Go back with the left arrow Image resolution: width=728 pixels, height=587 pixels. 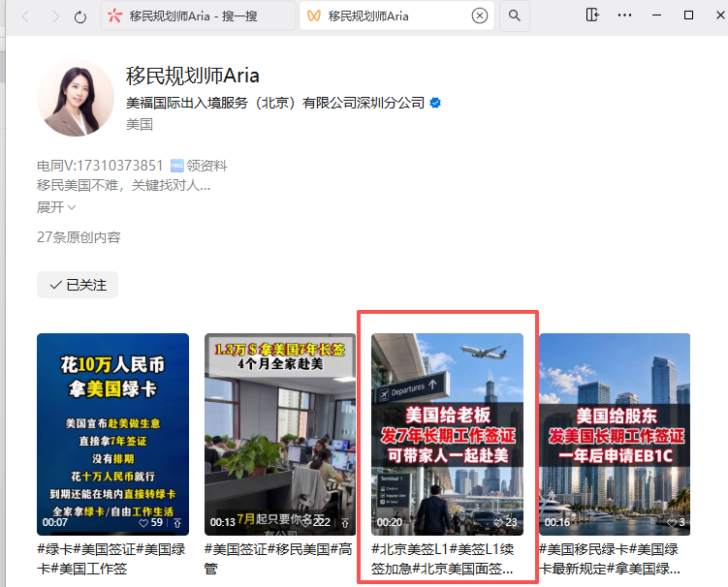click(26, 16)
